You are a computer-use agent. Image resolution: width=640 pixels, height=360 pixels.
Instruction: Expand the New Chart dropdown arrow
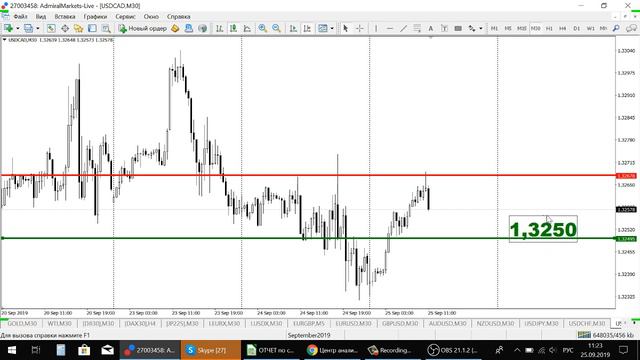(18, 28)
